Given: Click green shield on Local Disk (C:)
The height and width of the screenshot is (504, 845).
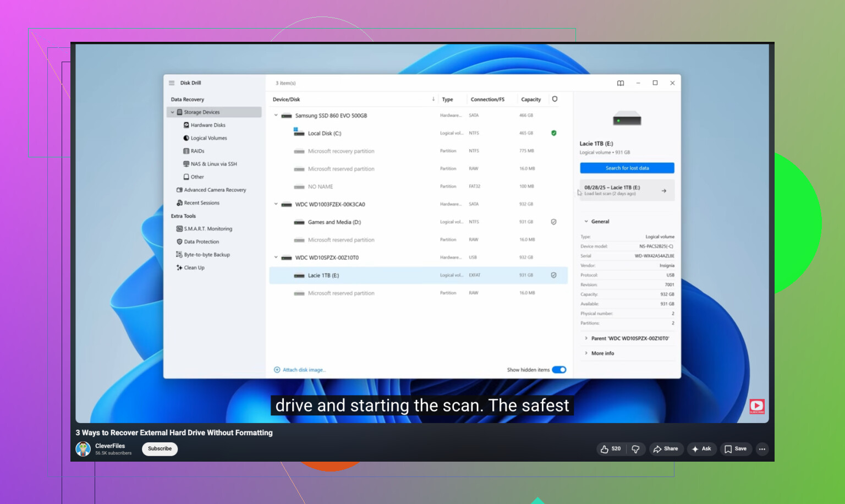Looking at the screenshot, I should [x=554, y=133].
